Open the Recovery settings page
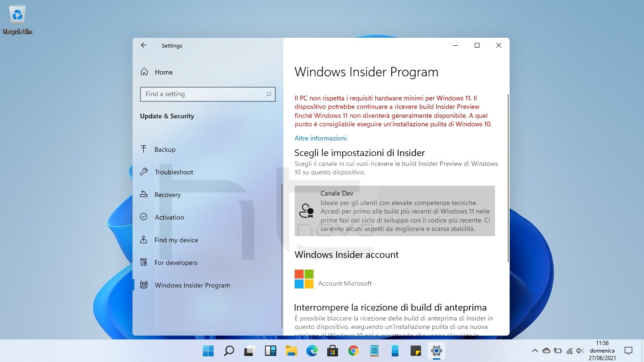The width and height of the screenshot is (644, 362). [x=168, y=195]
